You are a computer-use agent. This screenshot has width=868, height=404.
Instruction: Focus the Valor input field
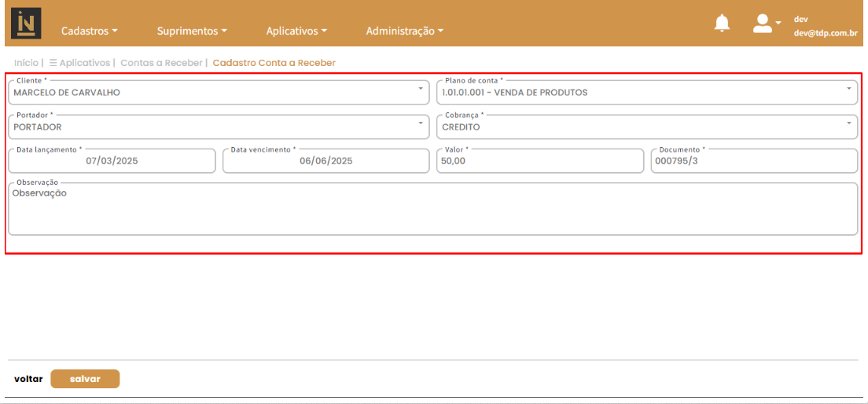coord(539,161)
